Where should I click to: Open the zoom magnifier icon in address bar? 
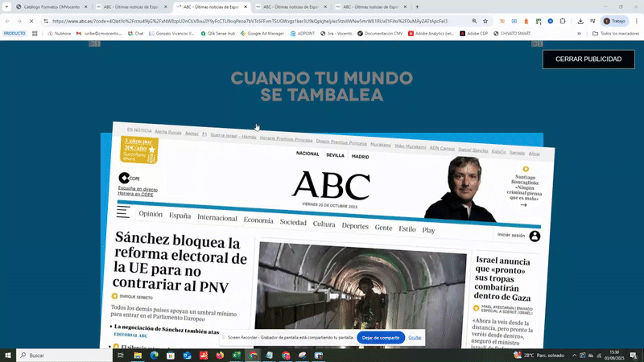[474, 21]
